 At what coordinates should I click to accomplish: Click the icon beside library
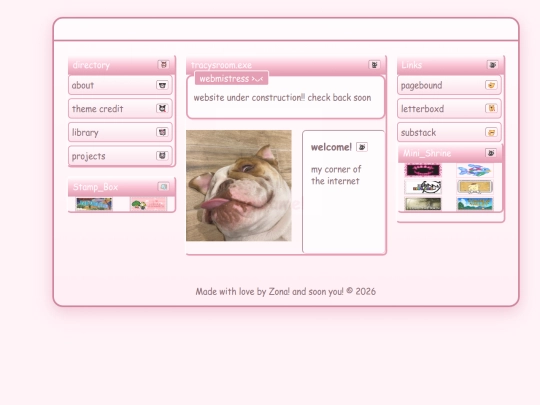(x=162, y=132)
